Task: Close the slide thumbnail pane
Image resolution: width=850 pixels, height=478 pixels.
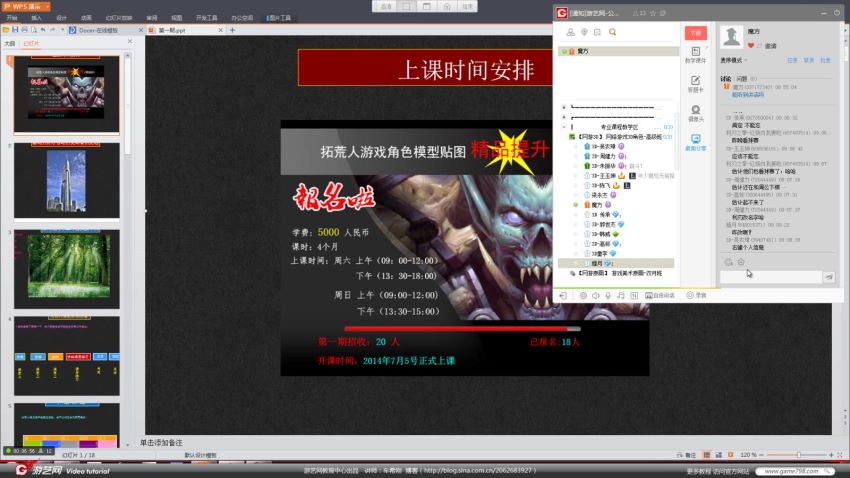Action: point(130,41)
